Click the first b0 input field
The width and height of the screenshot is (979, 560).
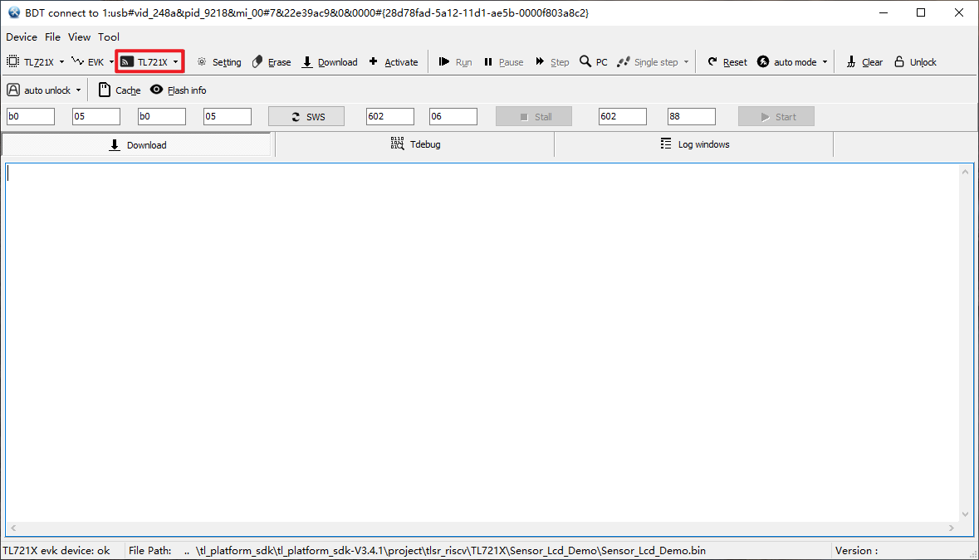[31, 117]
